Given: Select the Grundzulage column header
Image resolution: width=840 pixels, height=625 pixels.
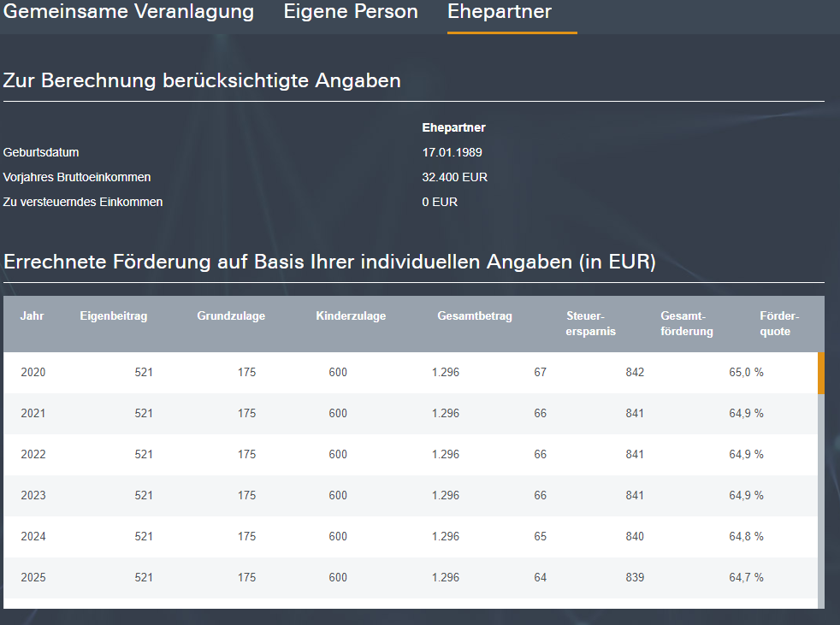Looking at the screenshot, I should pyautogui.click(x=231, y=316).
